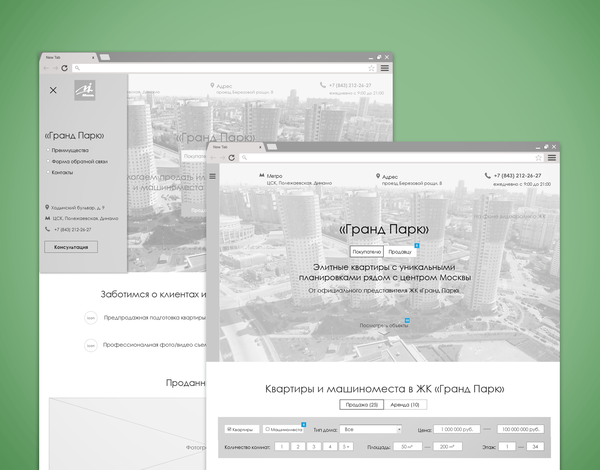The width and height of the screenshot is (600, 470).
Task: Open a new tab in the front window
Action: (x=272, y=147)
